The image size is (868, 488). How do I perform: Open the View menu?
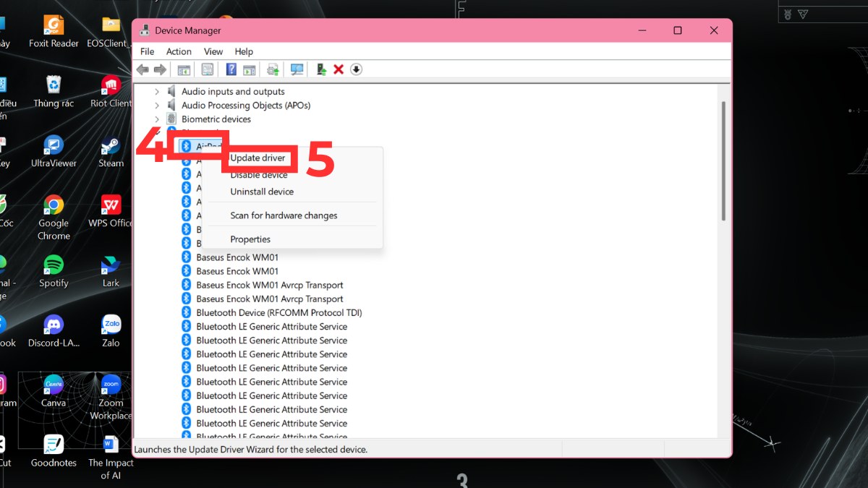(213, 51)
